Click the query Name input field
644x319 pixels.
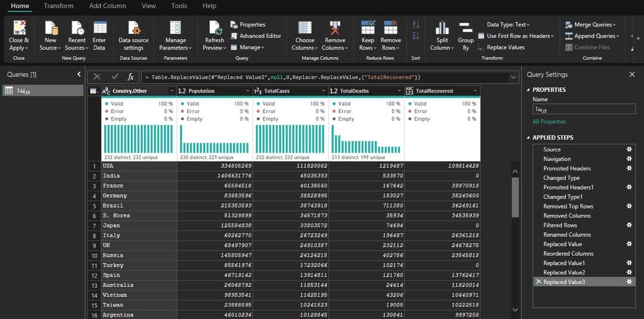(584, 109)
